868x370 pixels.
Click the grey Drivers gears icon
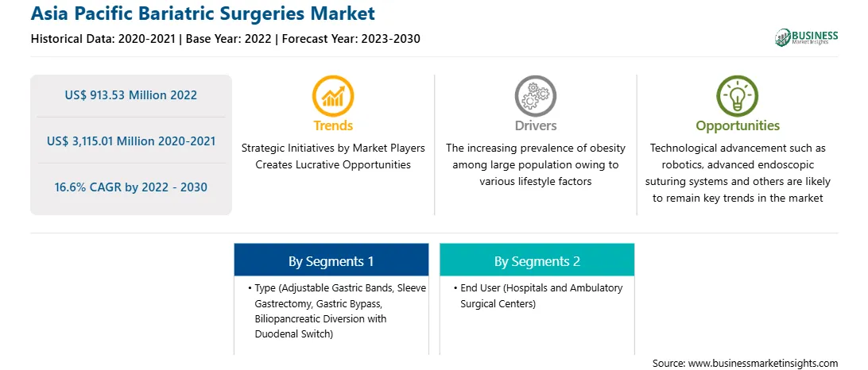tap(535, 96)
